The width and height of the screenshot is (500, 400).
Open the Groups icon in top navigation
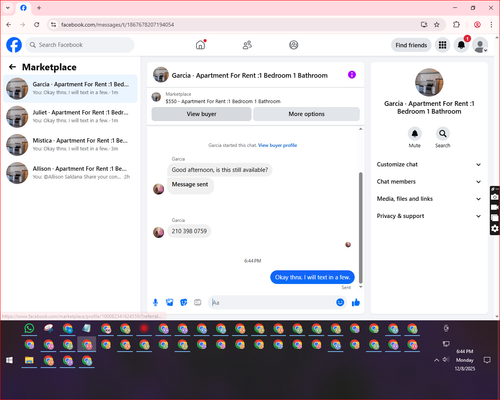point(294,45)
